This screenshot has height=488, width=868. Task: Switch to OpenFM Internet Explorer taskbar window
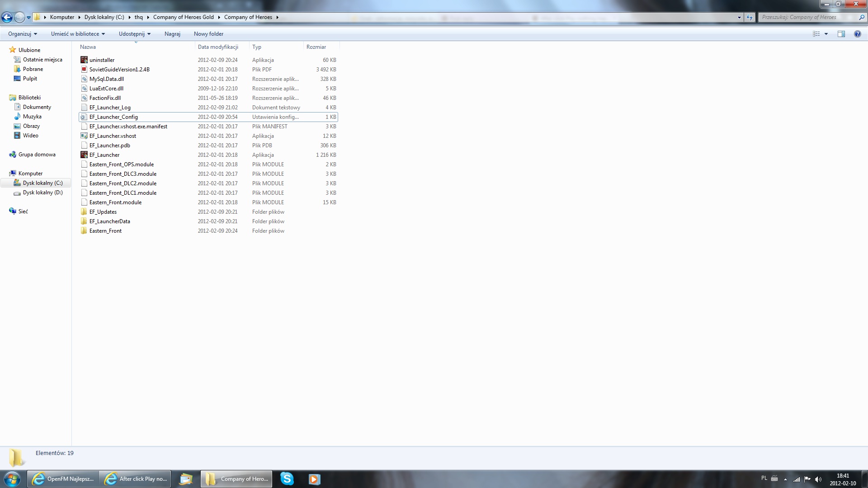pyautogui.click(x=63, y=479)
